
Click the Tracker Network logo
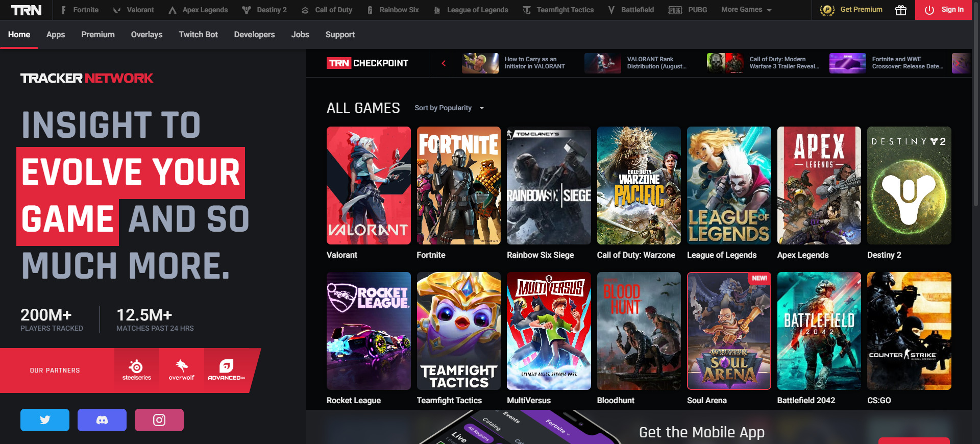pyautogui.click(x=87, y=78)
